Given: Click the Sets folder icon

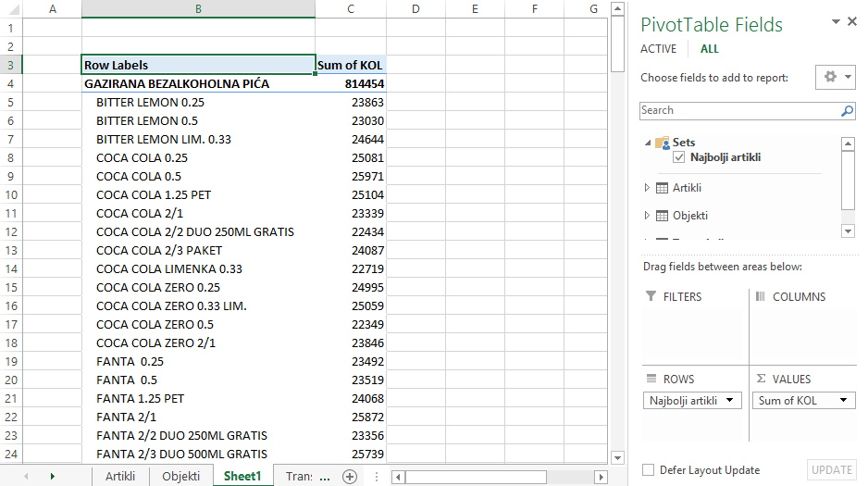Looking at the screenshot, I should 662,143.
